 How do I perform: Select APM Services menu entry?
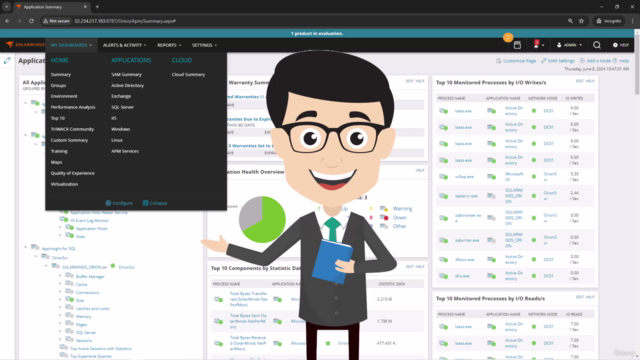(125, 151)
